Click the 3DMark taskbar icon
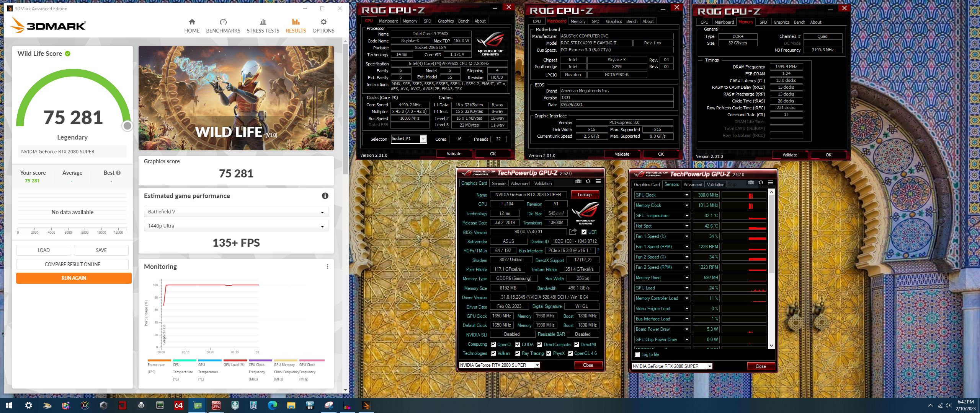Screen dimensions: 980x413 366,405
